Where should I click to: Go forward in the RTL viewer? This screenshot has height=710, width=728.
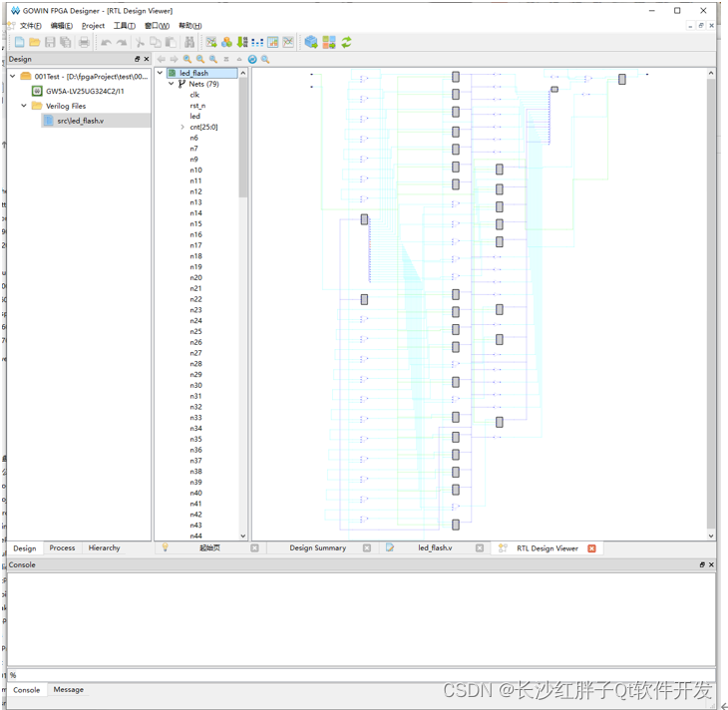coord(175,59)
